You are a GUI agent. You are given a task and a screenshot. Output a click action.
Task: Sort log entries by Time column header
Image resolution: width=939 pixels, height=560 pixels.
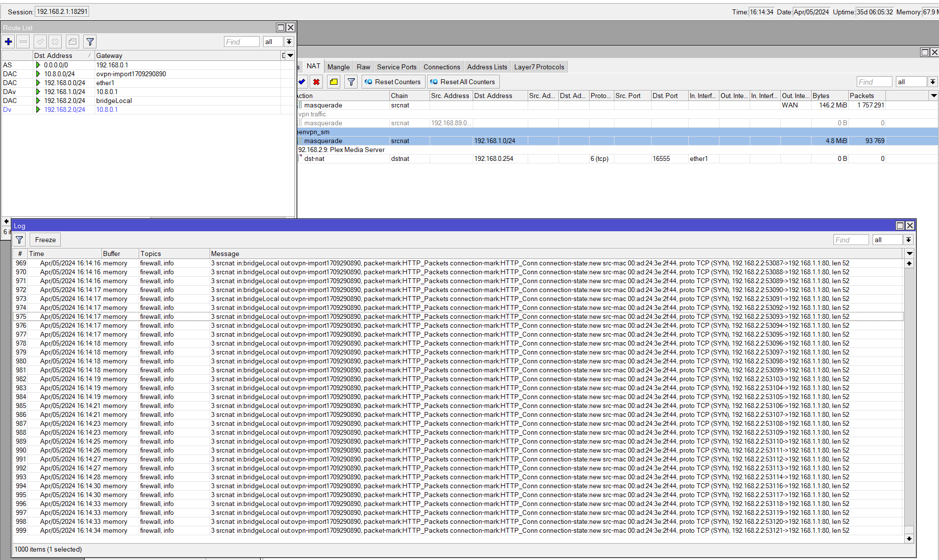(64, 254)
